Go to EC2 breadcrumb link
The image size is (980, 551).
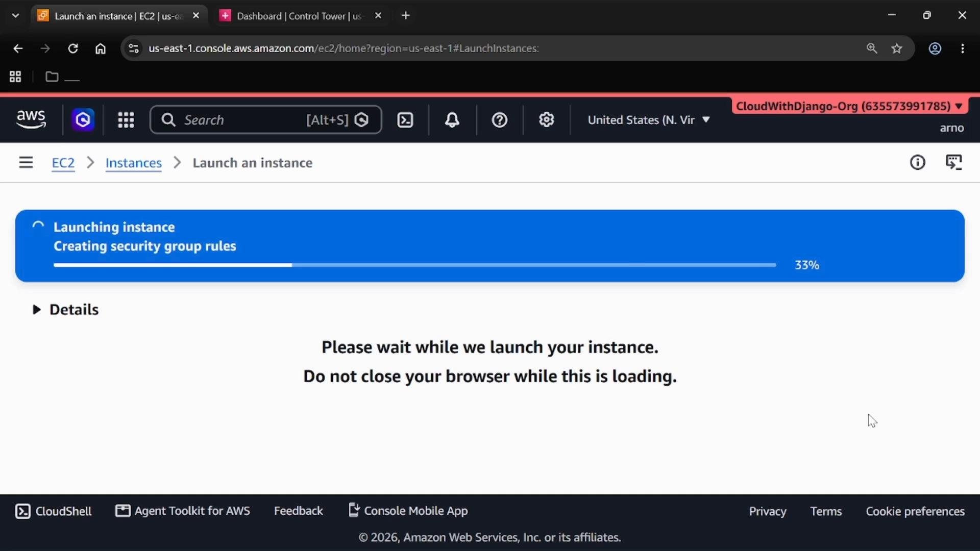click(63, 163)
